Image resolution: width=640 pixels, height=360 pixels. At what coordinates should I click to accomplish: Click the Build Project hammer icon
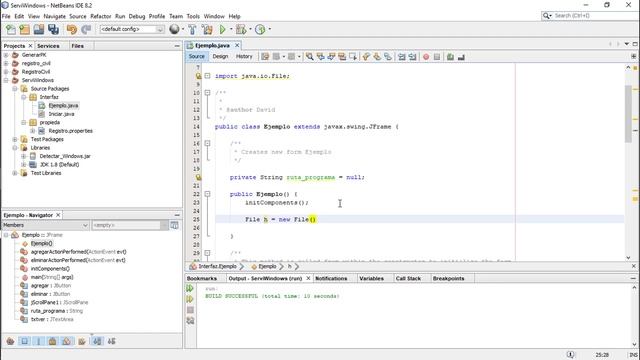click(x=192, y=29)
